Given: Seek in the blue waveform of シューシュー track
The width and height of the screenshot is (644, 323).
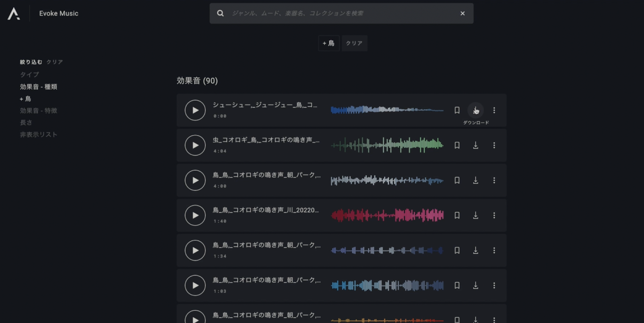Looking at the screenshot, I should point(387,110).
